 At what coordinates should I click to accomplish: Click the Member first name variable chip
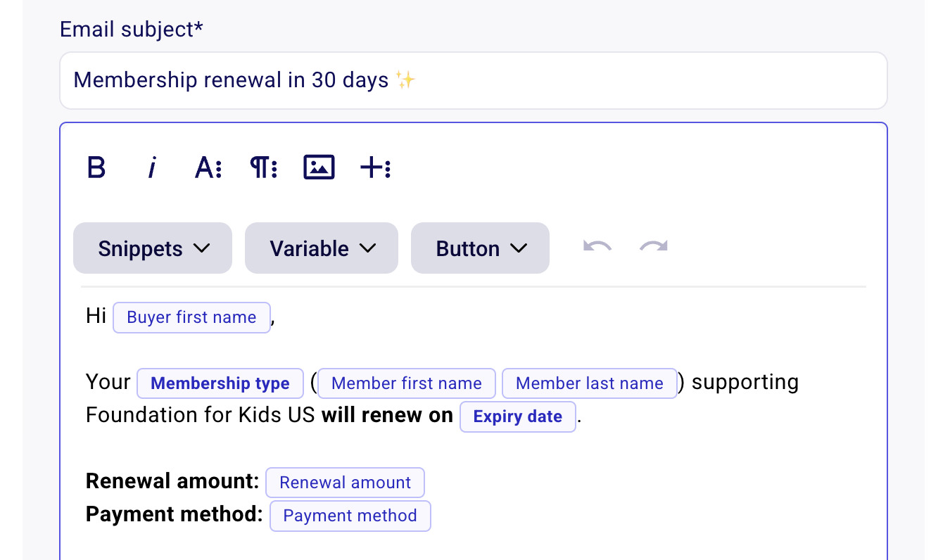tap(407, 383)
